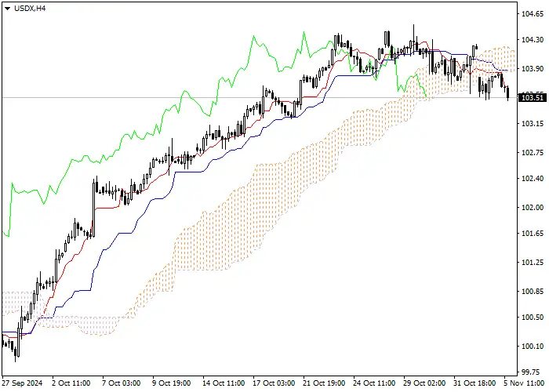Click the 100.85 price axis label
Screen dimensions: 549x392
[x=533, y=291]
